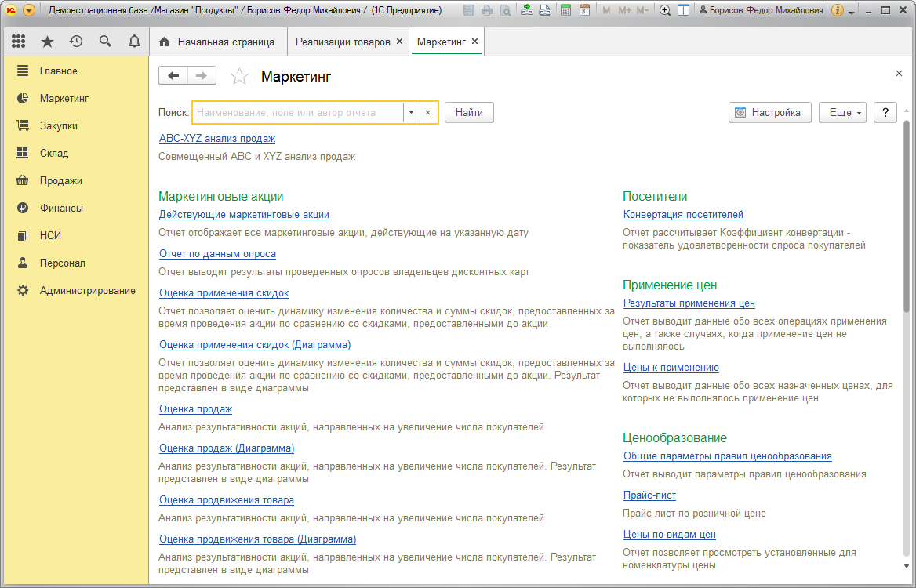Close the Маркетинг tab
This screenshot has height=588, width=916.
[475, 42]
